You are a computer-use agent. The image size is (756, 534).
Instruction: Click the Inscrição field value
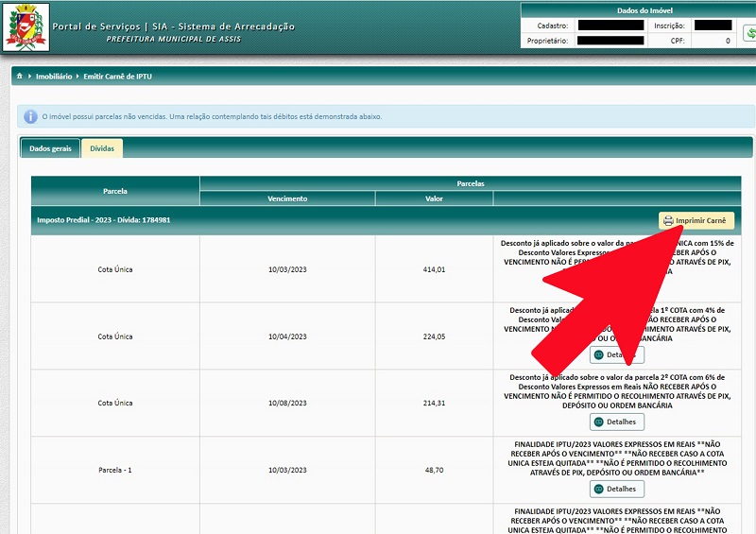click(x=713, y=26)
